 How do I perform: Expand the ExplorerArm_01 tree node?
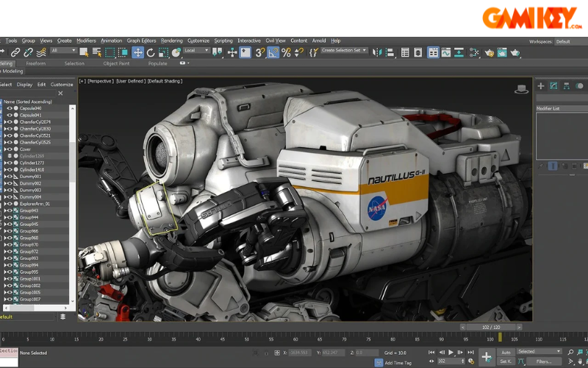5,204
